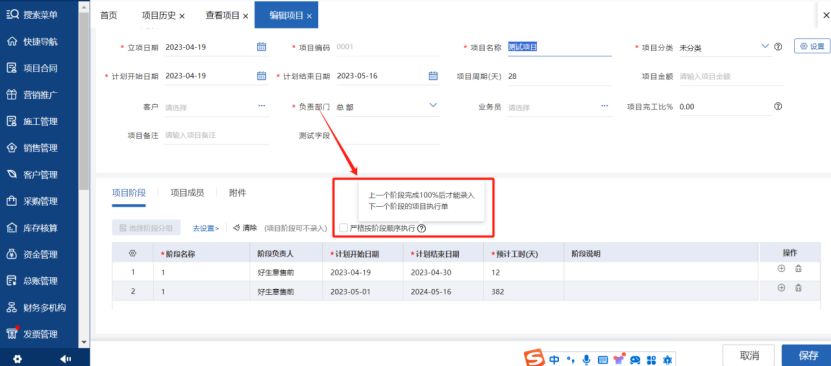
Task: Delete stage row 2
Action: pos(798,288)
